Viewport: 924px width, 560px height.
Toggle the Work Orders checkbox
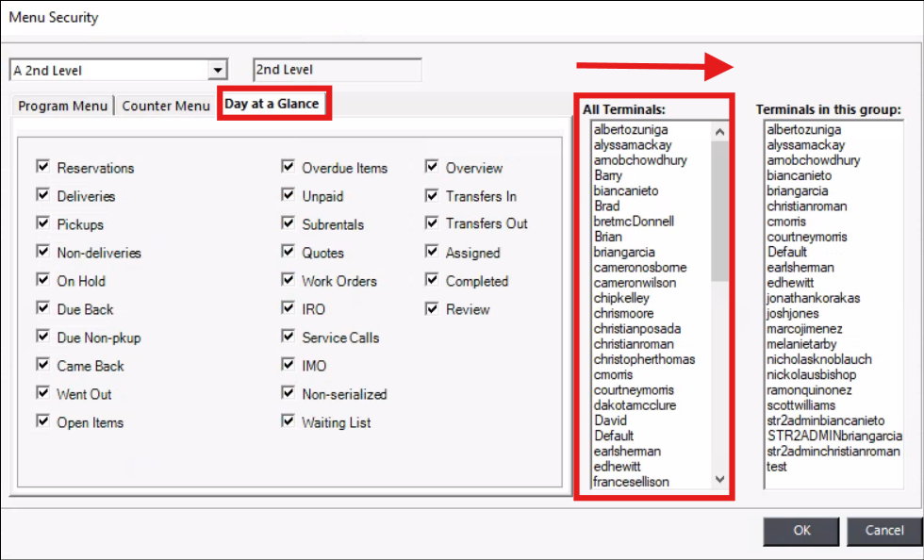pyautogui.click(x=288, y=280)
